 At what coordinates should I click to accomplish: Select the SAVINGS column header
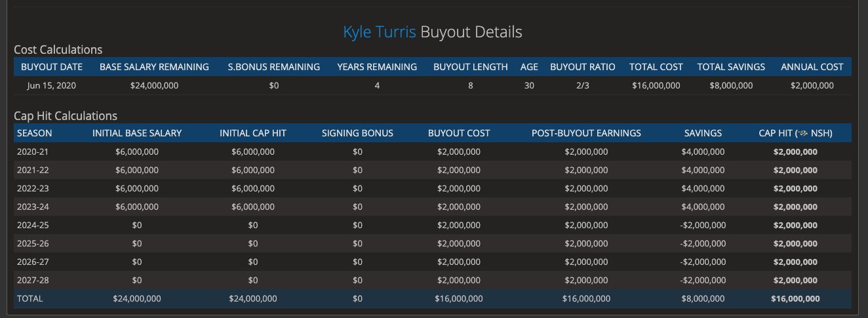click(x=703, y=133)
